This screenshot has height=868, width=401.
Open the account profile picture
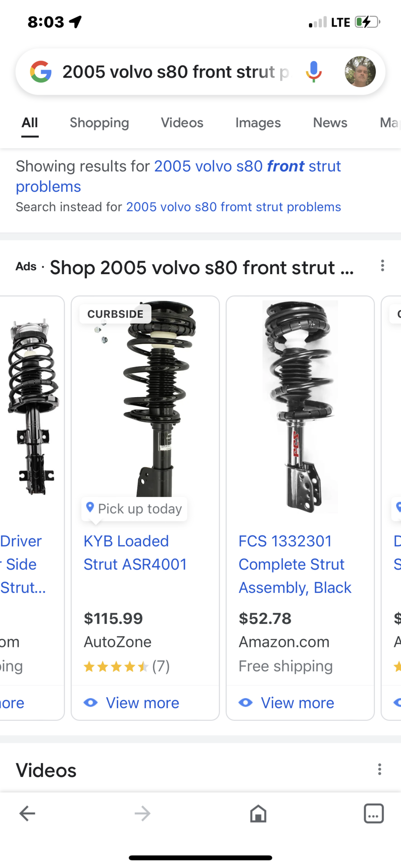[x=360, y=72]
